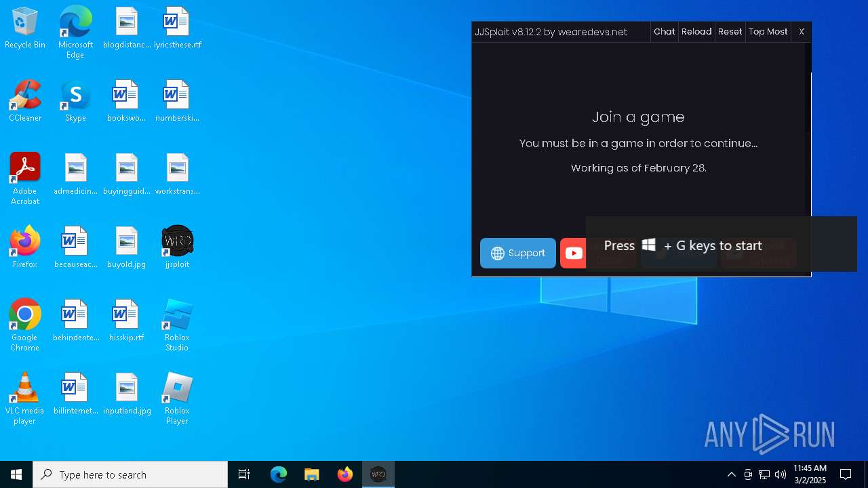Select the CCleaner desktop shortcut
The image size is (868, 488).
25,102
